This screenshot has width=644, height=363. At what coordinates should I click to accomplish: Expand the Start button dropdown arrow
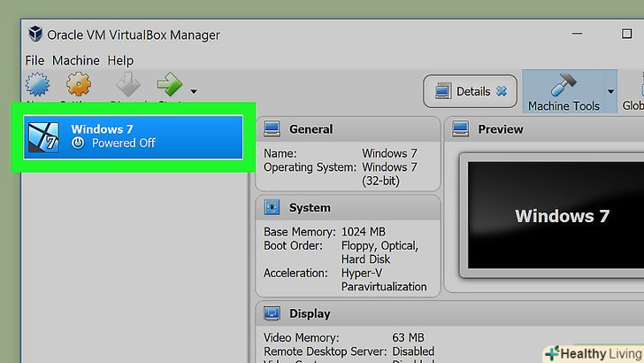point(194,91)
